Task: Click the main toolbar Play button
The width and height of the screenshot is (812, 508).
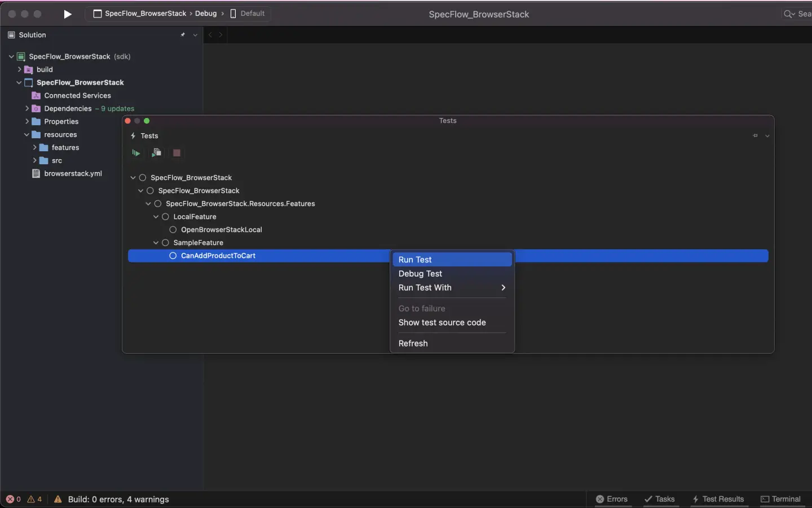Action: click(68, 14)
